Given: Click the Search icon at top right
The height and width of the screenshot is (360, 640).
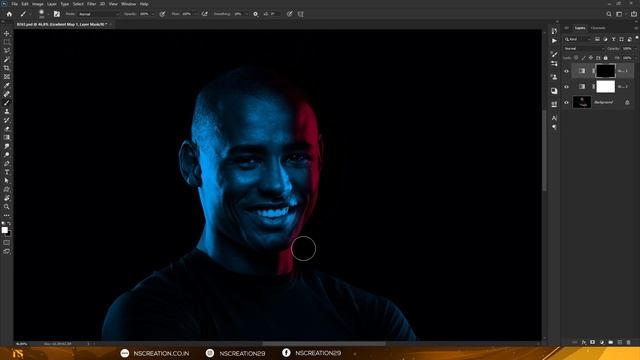Looking at the screenshot, I should tap(609, 14).
